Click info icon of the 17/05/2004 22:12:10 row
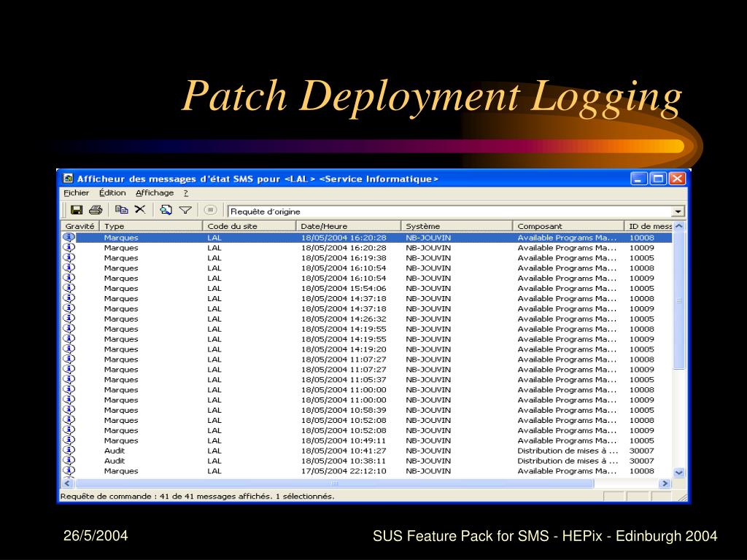This screenshot has height=560, width=747. point(69,471)
